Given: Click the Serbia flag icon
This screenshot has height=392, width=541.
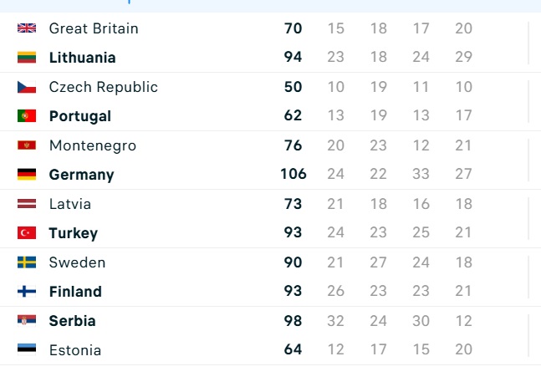Looking at the screenshot, I should [27, 320].
